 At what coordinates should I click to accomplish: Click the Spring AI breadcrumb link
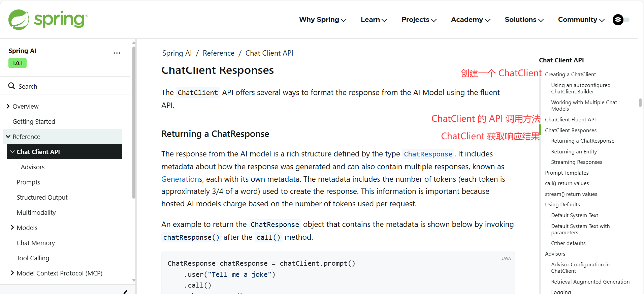177,53
